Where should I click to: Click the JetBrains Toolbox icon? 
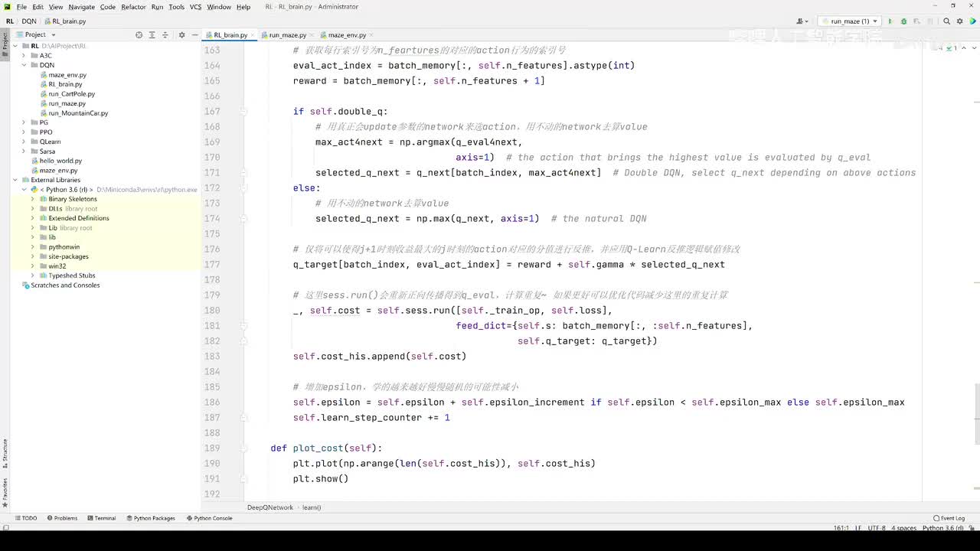(x=972, y=21)
